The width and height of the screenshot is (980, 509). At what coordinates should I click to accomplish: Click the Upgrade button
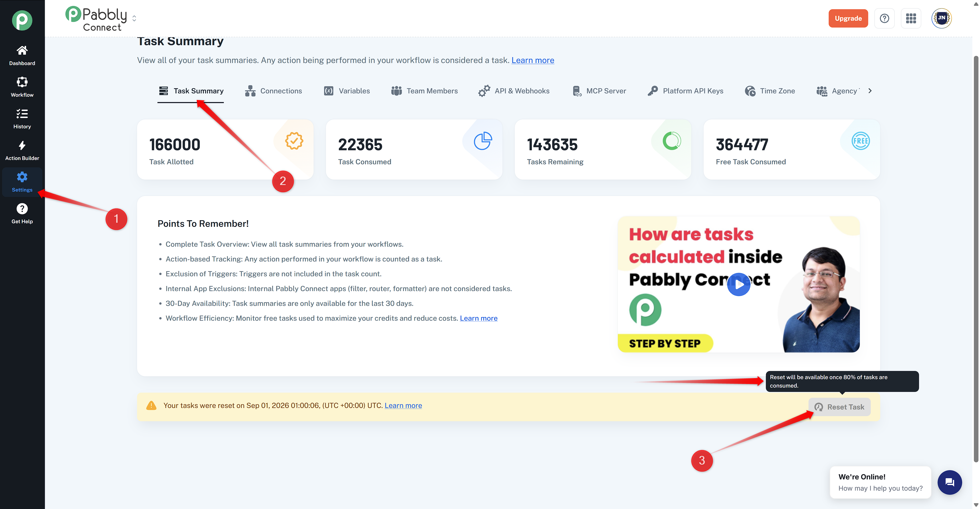(x=848, y=18)
